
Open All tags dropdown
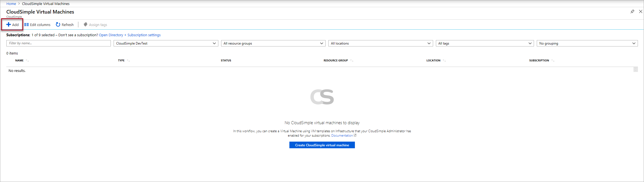click(x=485, y=43)
